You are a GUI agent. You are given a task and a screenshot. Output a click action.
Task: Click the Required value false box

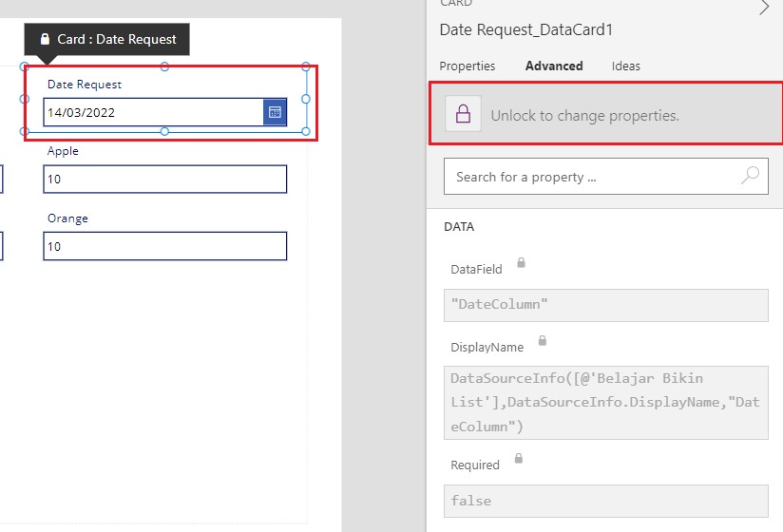click(605, 501)
